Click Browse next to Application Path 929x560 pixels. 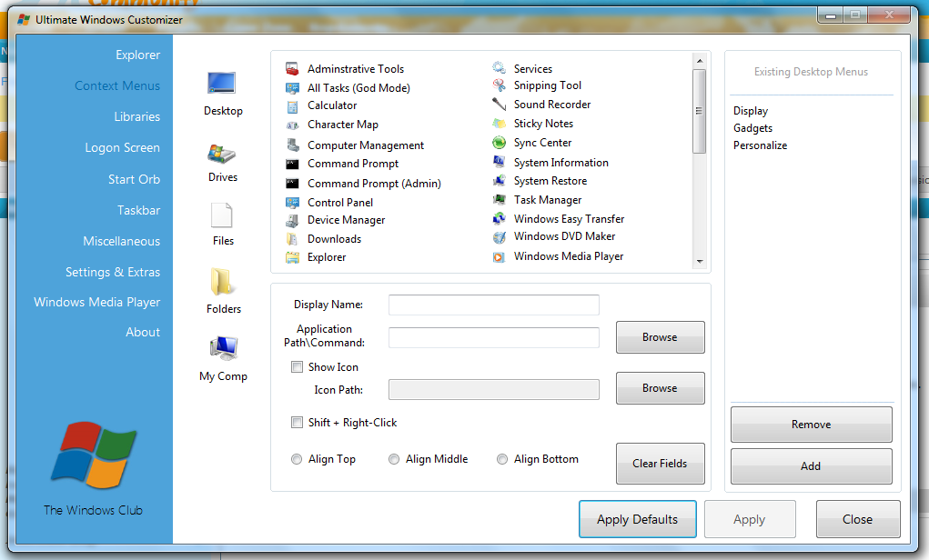(x=660, y=337)
